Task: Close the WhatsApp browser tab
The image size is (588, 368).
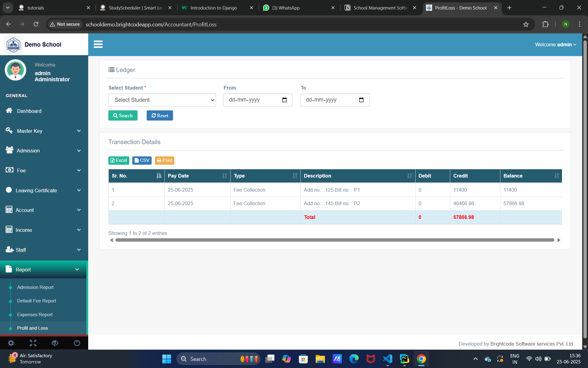Action: tap(333, 8)
